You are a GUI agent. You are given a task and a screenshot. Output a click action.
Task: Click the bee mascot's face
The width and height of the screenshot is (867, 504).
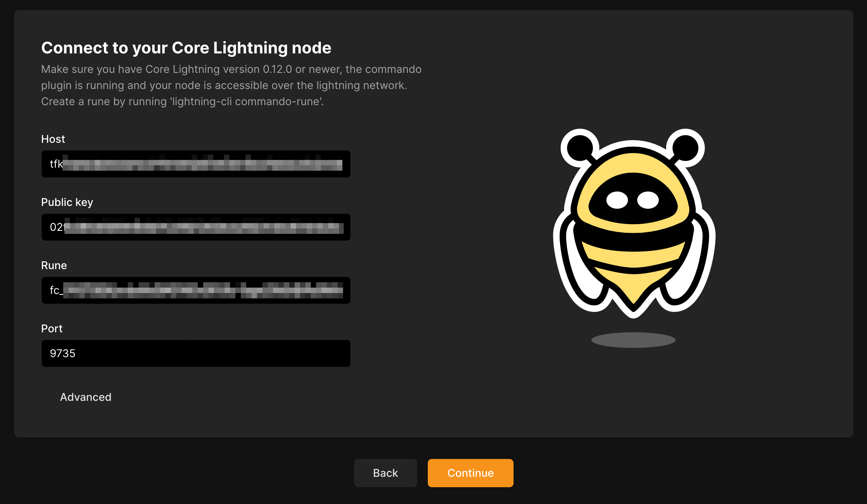tap(632, 200)
